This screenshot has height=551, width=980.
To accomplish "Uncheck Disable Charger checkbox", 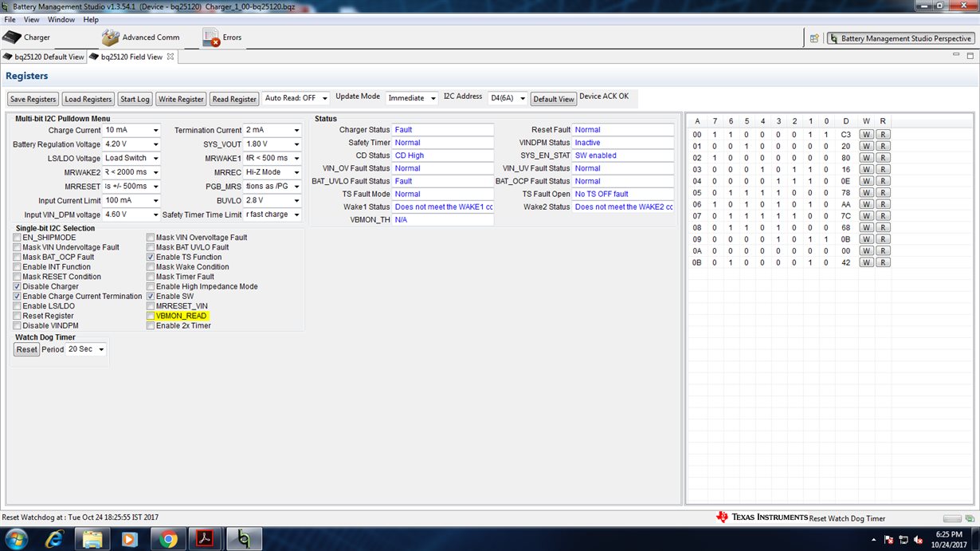I will (17, 286).
